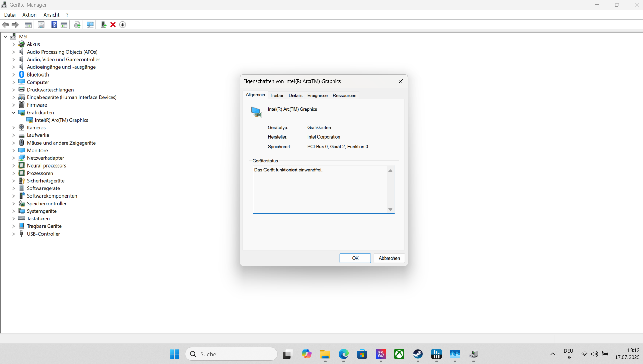Click the blue Help question mark icon

click(x=54, y=25)
